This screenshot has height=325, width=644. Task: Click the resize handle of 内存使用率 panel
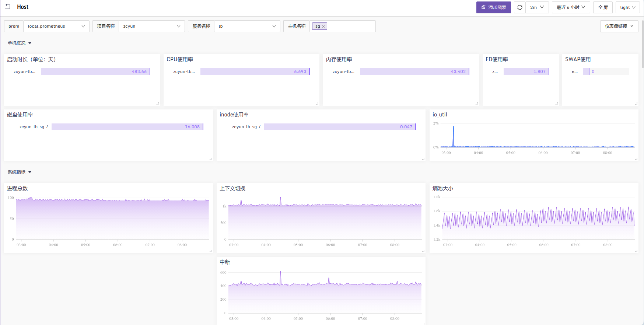(477, 104)
